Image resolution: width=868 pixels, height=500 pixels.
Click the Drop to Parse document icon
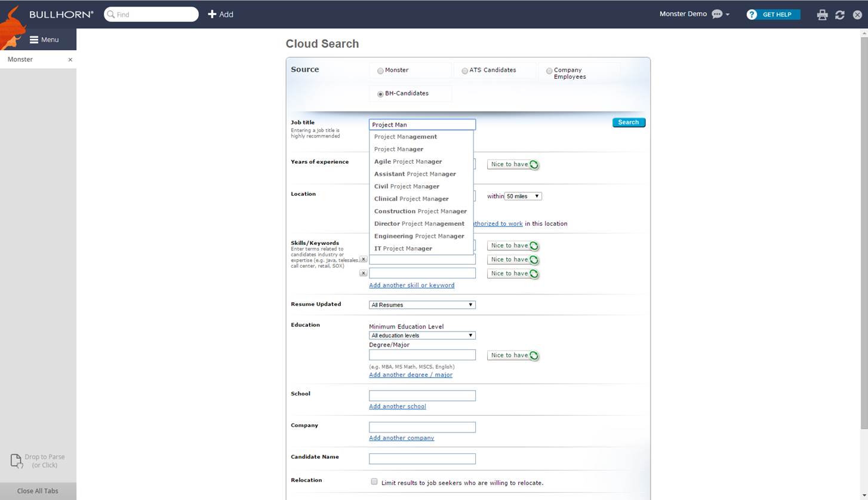(x=17, y=461)
